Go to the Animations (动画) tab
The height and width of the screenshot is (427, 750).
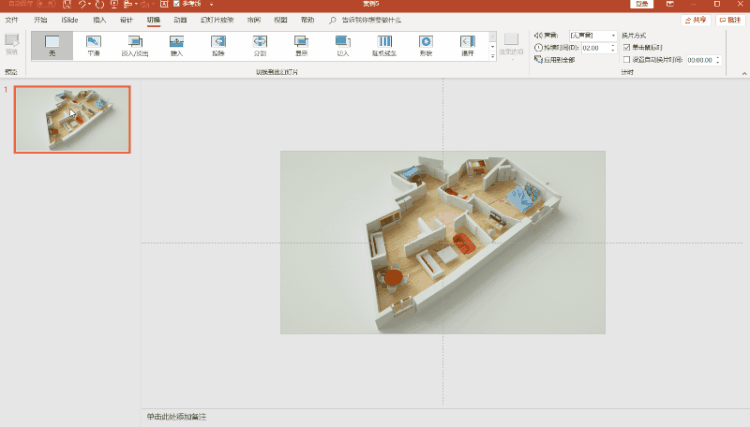(180, 20)
